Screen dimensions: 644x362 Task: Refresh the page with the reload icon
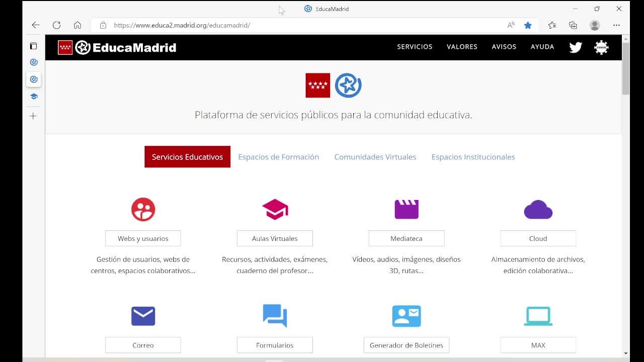click(56, 25)
